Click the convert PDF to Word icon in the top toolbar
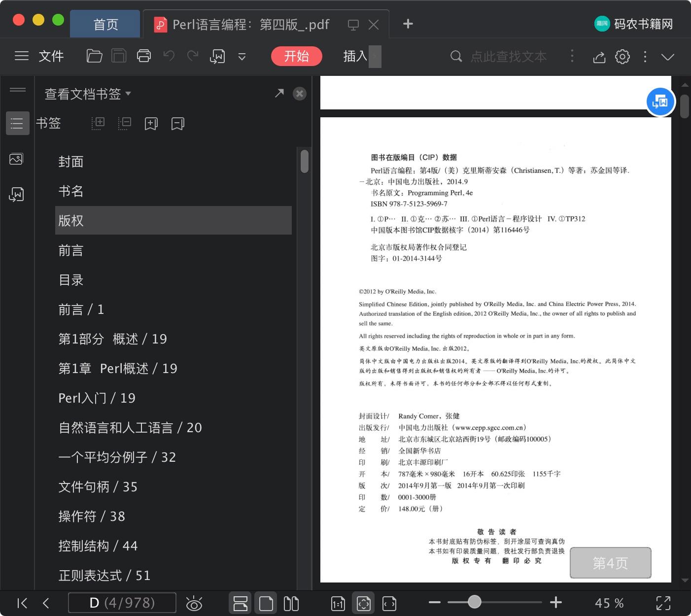 217,57
